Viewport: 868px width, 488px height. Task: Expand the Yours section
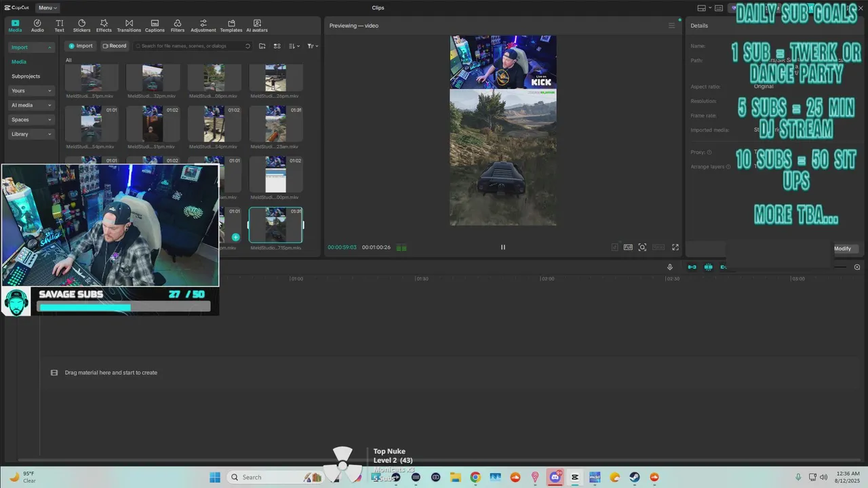31,91
